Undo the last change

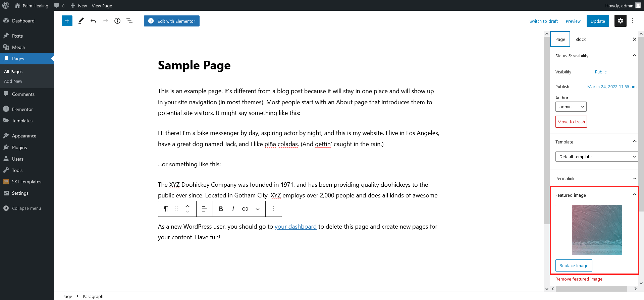coord(93,21)
